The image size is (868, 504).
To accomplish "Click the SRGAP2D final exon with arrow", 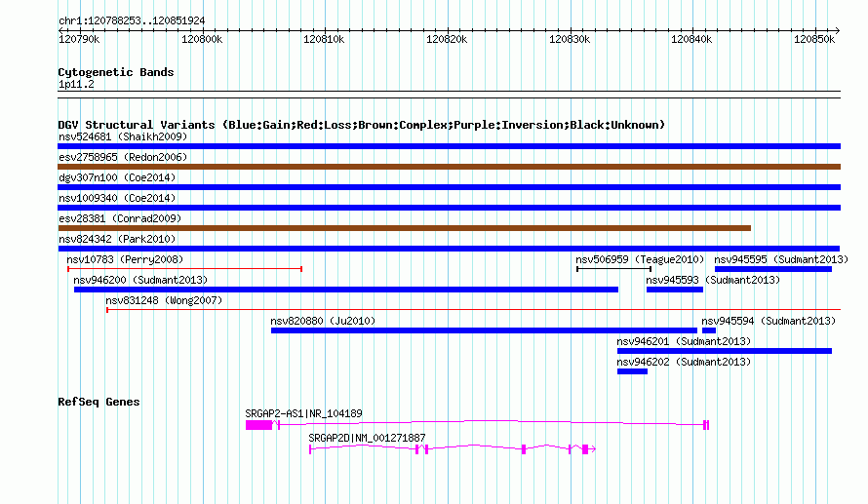I will tap(588, 449).
